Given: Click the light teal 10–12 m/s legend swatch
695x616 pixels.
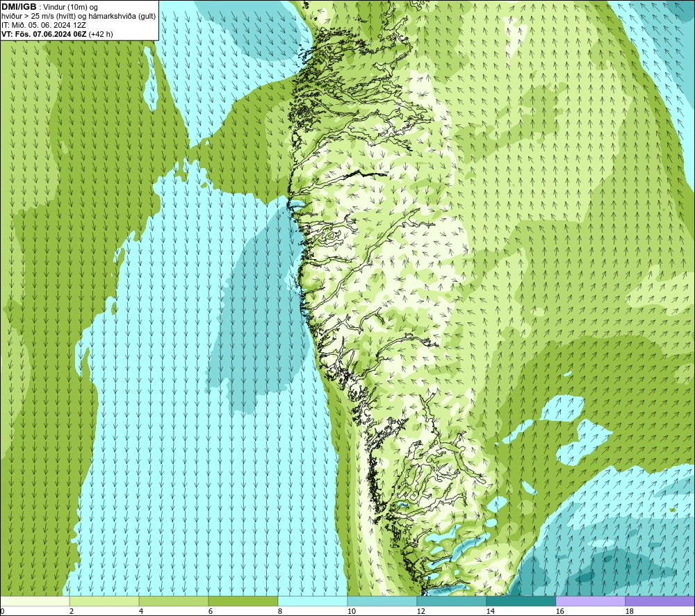Looking at the screenshot, I should 382,601.
